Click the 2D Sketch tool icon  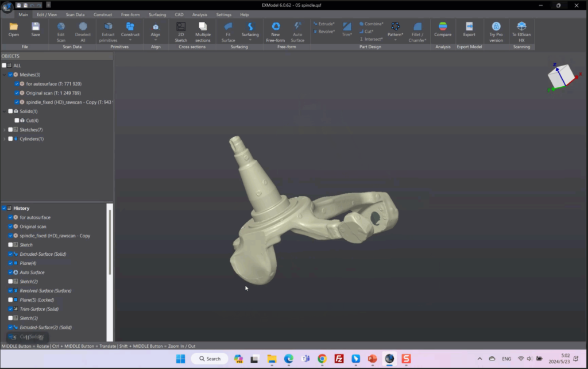coord(181,27)
